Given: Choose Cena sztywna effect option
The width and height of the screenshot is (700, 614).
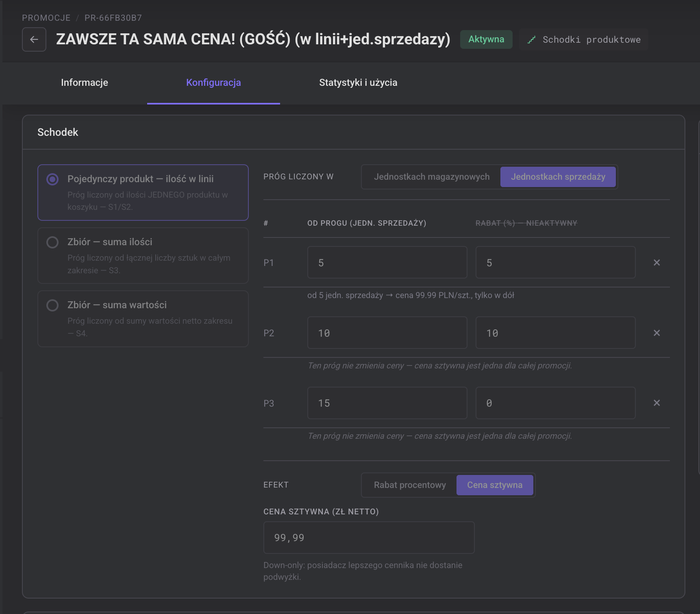Looking at the screenshot, I should [x=495, y=485].
